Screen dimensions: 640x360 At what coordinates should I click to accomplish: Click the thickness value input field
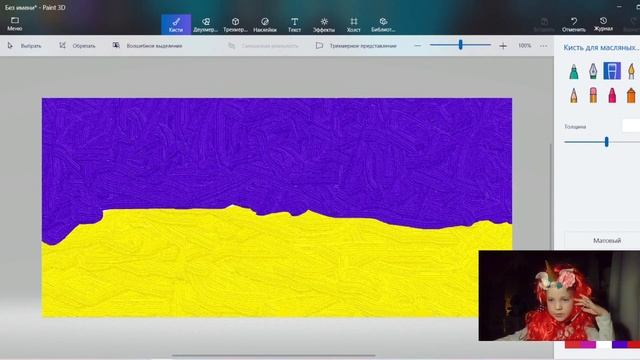[x=631, y=126]
